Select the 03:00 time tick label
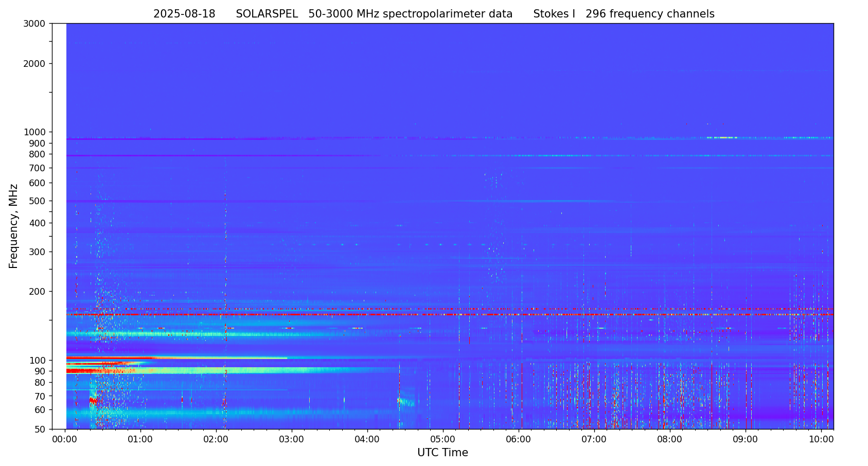Viewport: 868px width, 466px height. click(x=291, y=440)
